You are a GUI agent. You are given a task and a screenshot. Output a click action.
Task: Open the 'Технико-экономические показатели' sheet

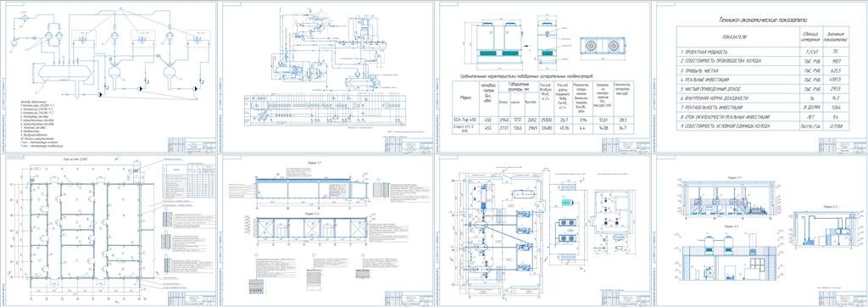[x=760, y=77]
